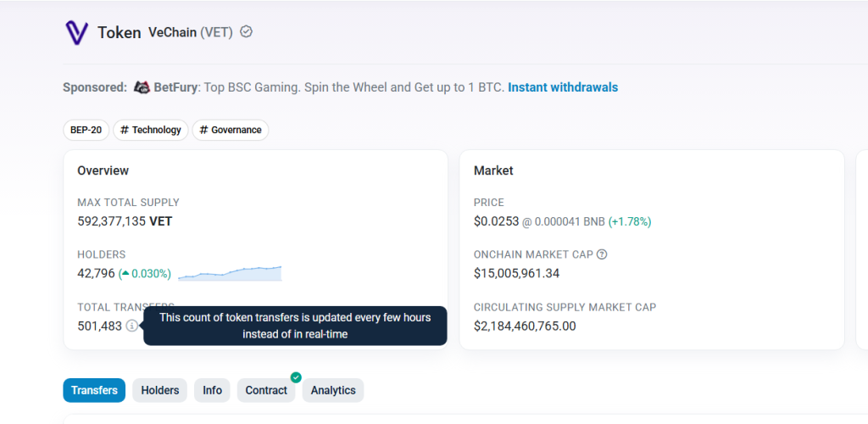Open the Transfers tab
Viewport: 868px width, 424px height.
pos(94,390)
